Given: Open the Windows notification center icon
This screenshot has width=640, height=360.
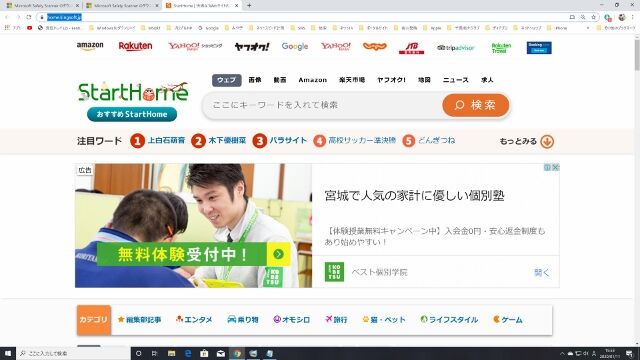Looking at the screenshot, I should coord(629,353).
